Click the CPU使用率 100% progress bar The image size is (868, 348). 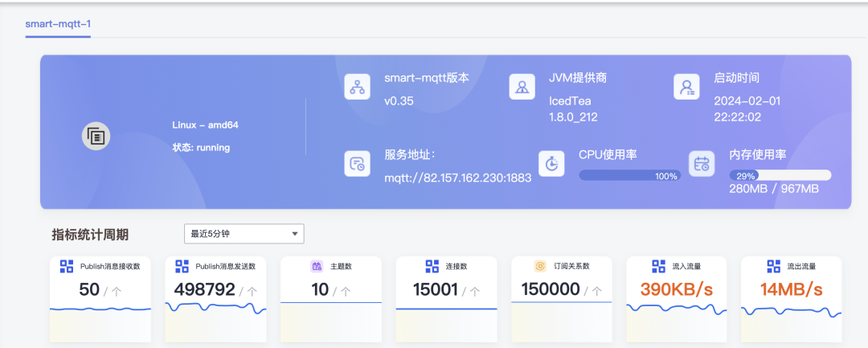pos(630,176)
